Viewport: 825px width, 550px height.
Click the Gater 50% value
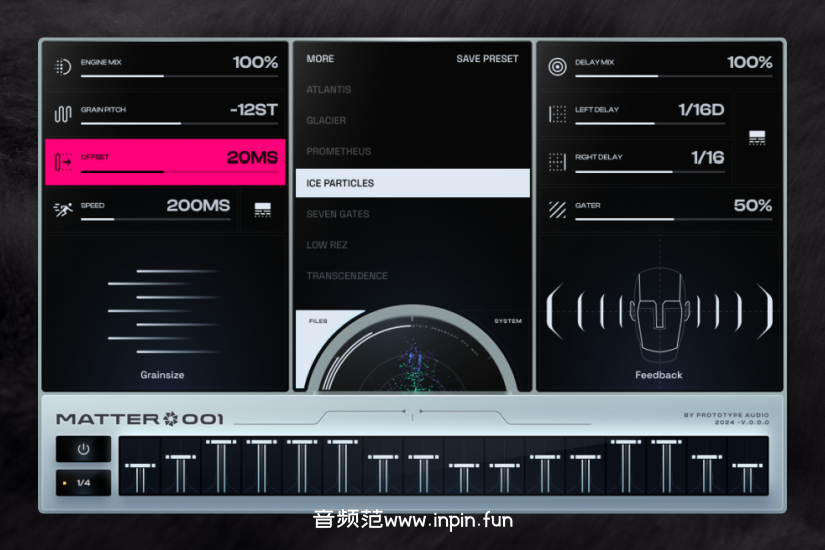pos(753,205)
